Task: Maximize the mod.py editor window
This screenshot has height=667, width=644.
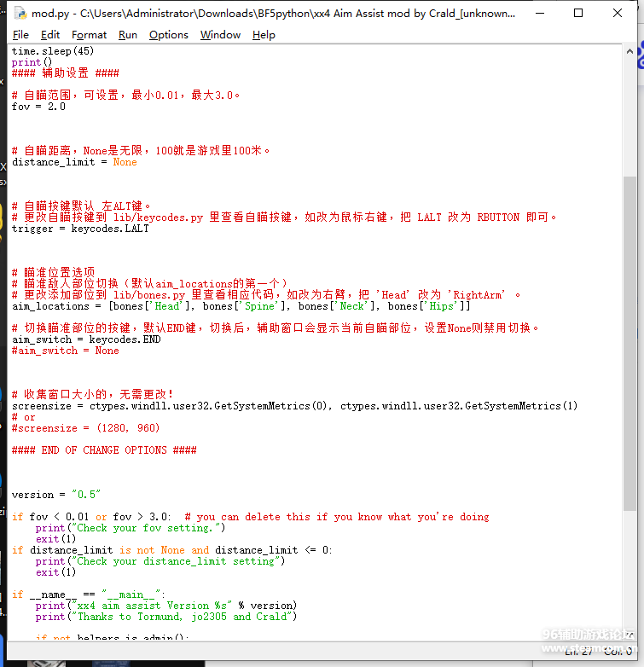Action: coord(578,14)
